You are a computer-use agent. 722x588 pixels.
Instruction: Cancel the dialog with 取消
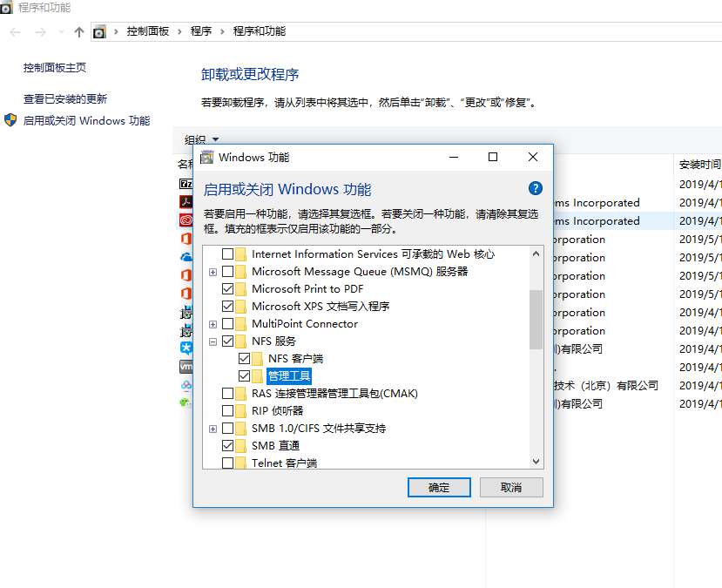point(511,487)
